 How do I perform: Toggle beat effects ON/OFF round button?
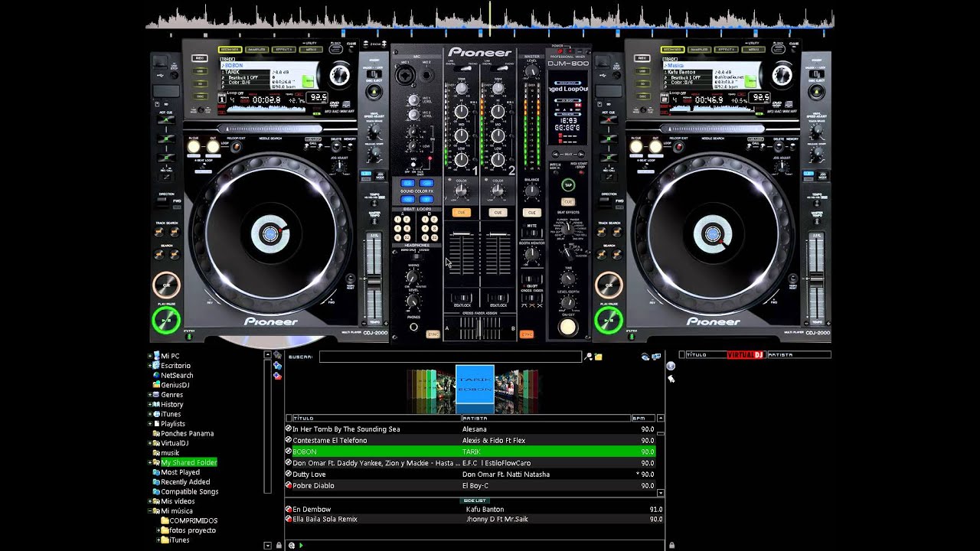tap(567, 328)
